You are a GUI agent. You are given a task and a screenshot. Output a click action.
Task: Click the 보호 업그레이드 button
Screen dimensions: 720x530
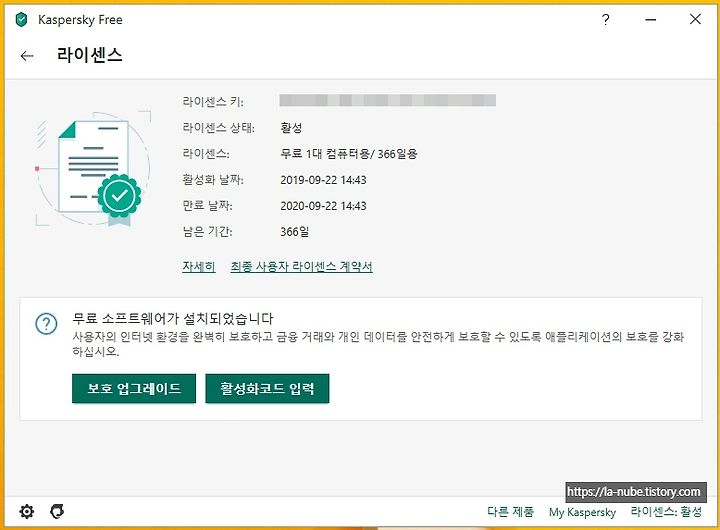[134, 389]
